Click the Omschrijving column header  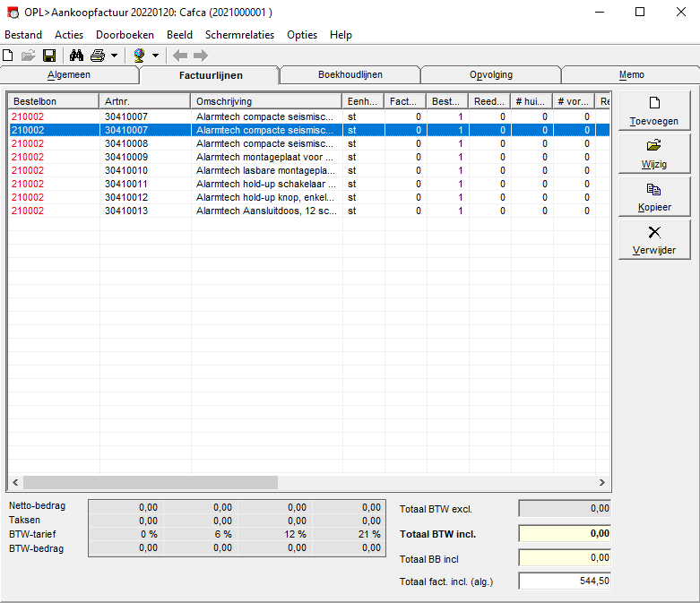[266, 101]
